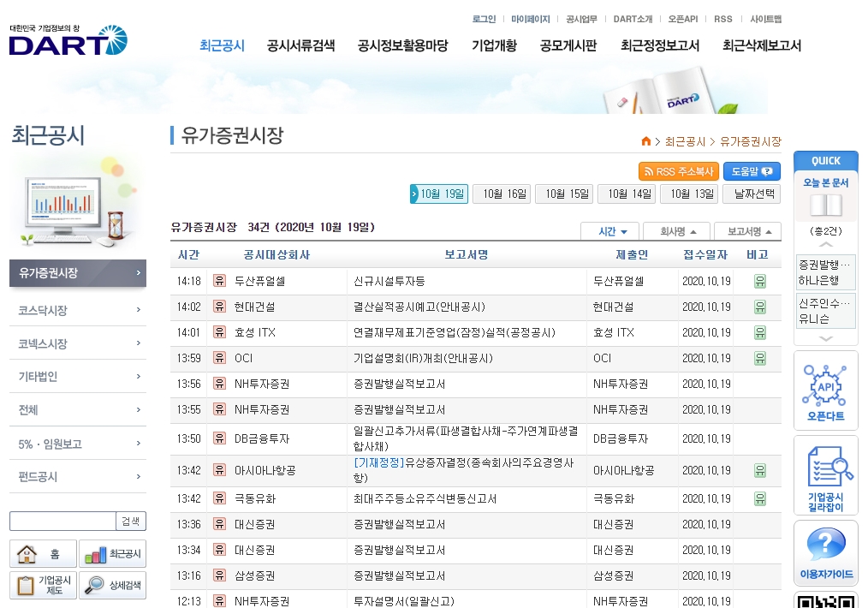This screenshot has width=868, height=608.
Task: Open the 최대주주등소유주식변동신고서 report
Action: 425,499
